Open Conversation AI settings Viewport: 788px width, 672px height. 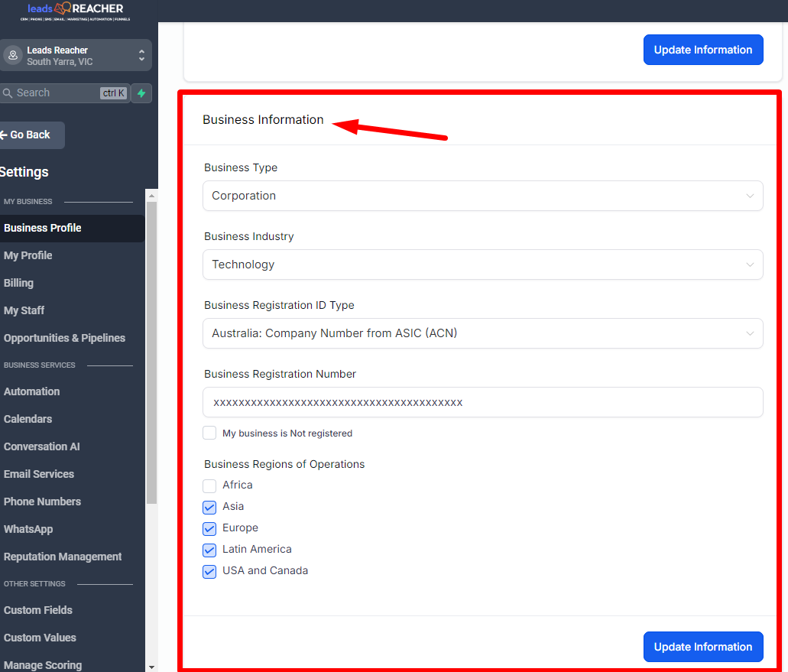coord(42,446)
